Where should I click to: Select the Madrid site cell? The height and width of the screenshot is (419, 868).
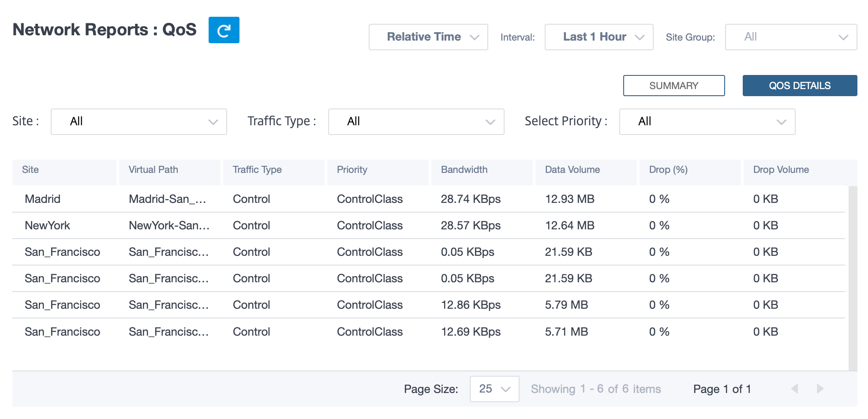[x=43, y=199]
